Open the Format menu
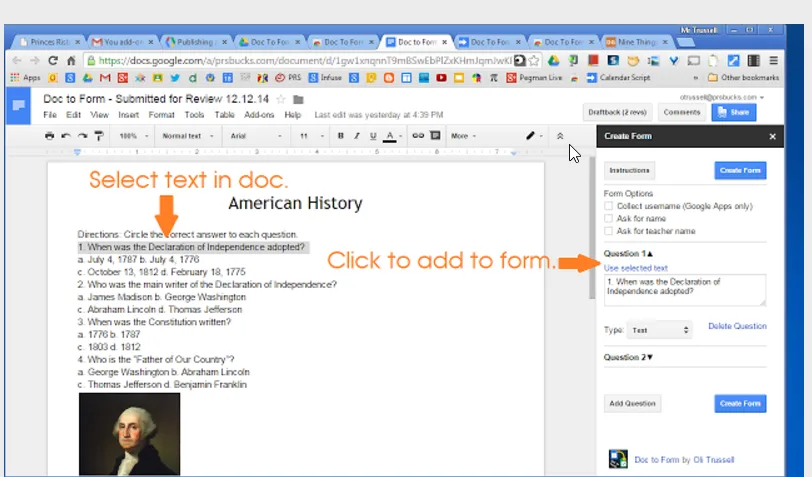 (161, 114)
